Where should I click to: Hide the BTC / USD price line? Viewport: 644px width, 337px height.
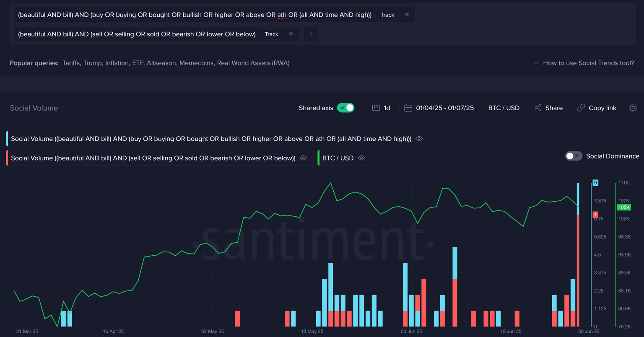[361, 158]
